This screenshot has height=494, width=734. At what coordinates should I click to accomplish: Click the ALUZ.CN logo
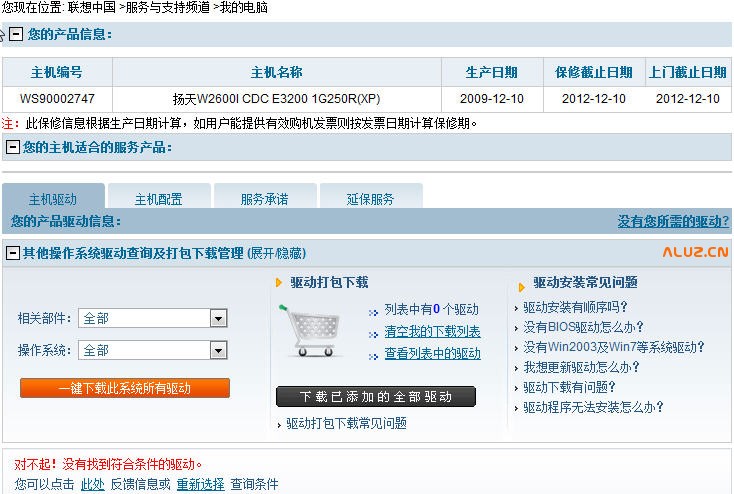click(696, 252)
